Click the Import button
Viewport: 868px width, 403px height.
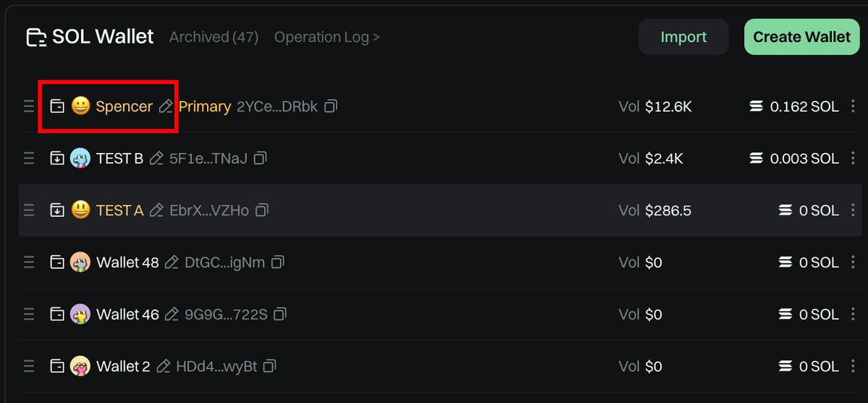click(x=683, y=37)
